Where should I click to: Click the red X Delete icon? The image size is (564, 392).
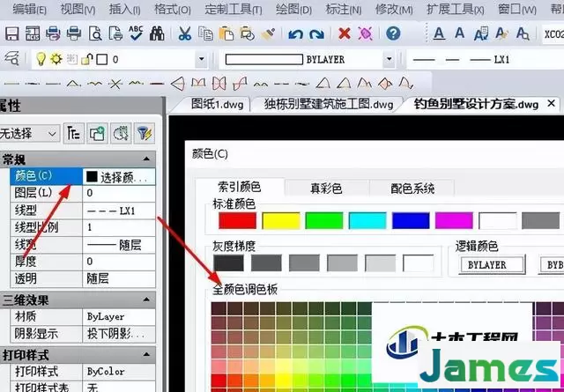[x=345, y=33]
